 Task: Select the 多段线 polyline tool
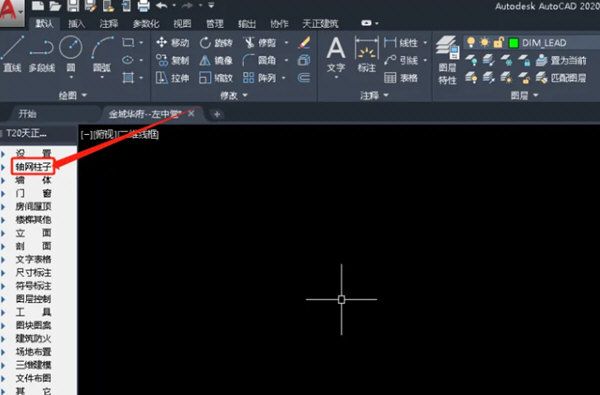tap(42, 54)
